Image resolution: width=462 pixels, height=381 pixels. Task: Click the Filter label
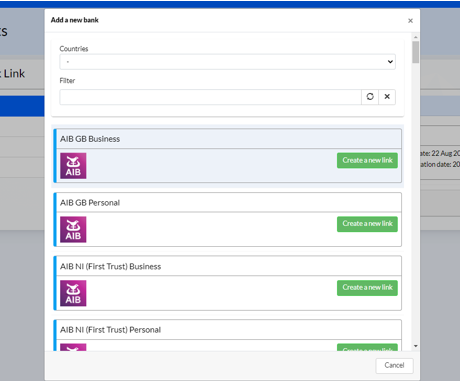(x=67, y=81)
